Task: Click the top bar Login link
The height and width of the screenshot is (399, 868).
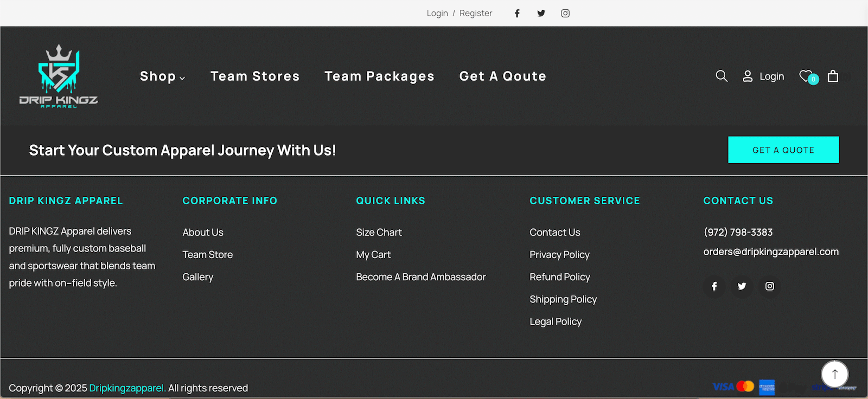Action: [x=437, y=13]
